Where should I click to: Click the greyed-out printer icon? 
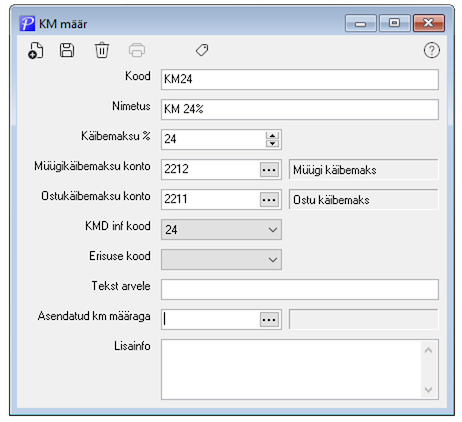137,50
